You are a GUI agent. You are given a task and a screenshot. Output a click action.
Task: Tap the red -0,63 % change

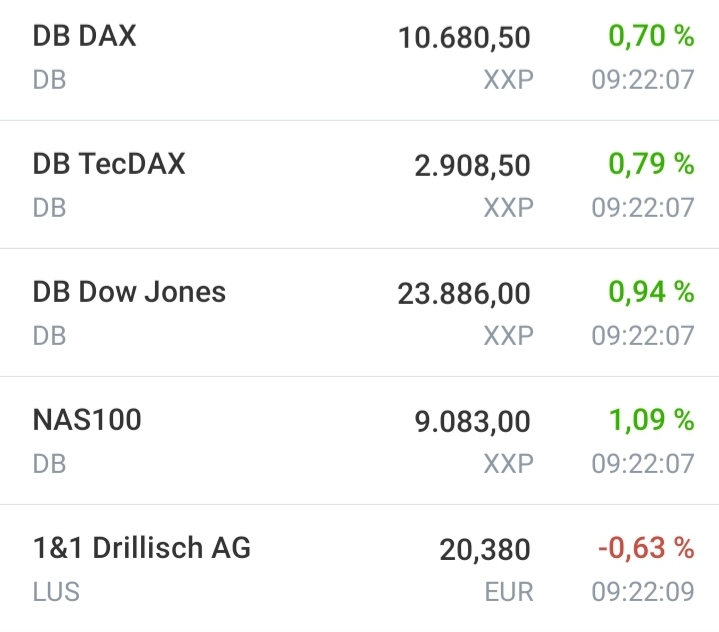pyautogui.click(x=646, y=548)
